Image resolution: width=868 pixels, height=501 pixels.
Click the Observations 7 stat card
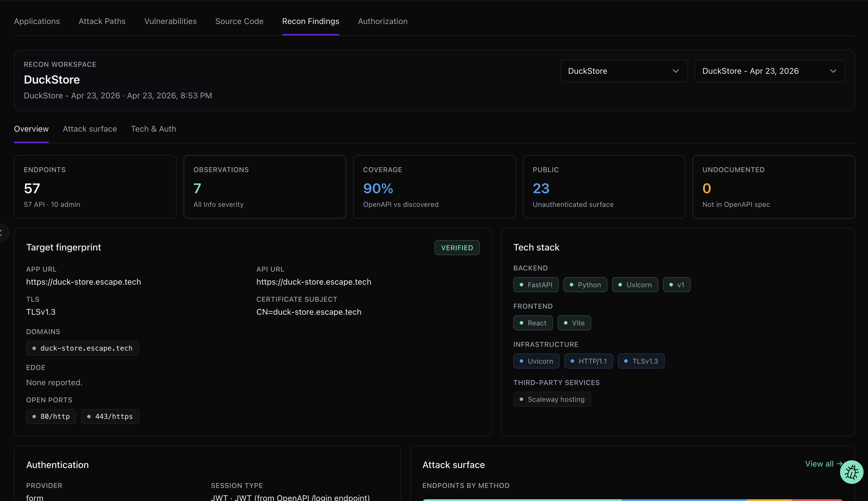point(265,187)
